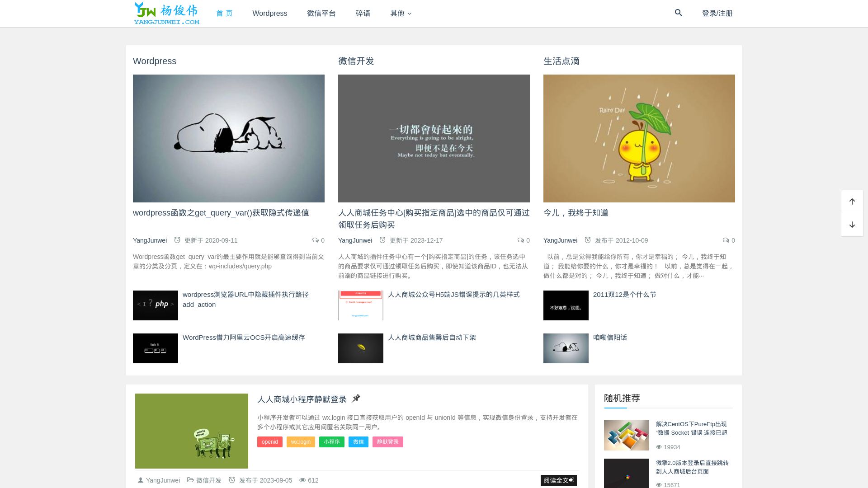Open the article 今儿，我终于知道
The width and height of the screenshot is (868, 488).
(576, 212)
